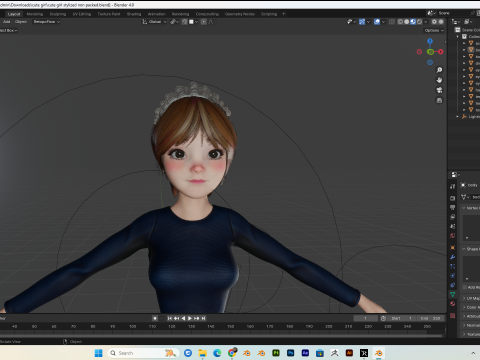Image resolution: width=480 pixels, height=360 pixels.
Task: Toggle viewport gizmos visibility
Action: pos(362,22)
